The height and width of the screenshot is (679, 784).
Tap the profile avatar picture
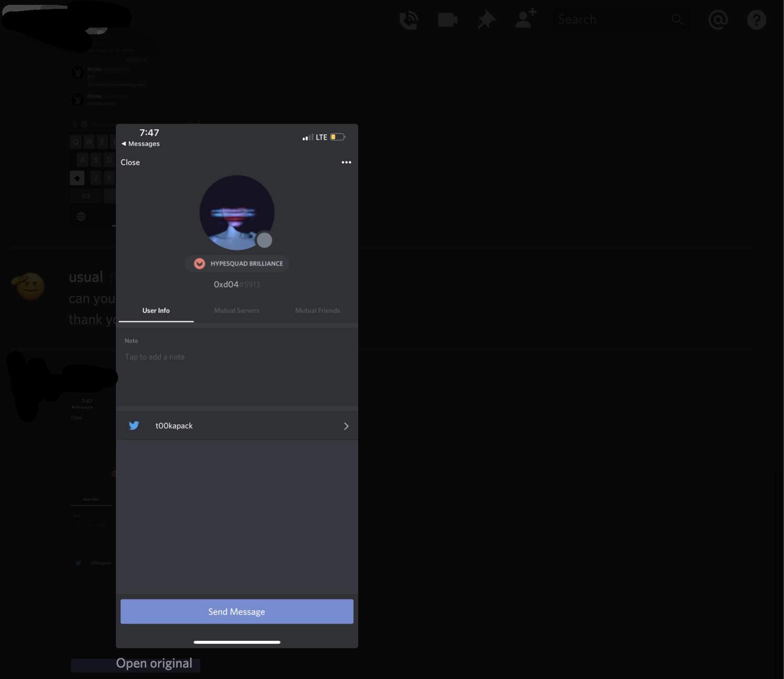click(x=237, y=213)
